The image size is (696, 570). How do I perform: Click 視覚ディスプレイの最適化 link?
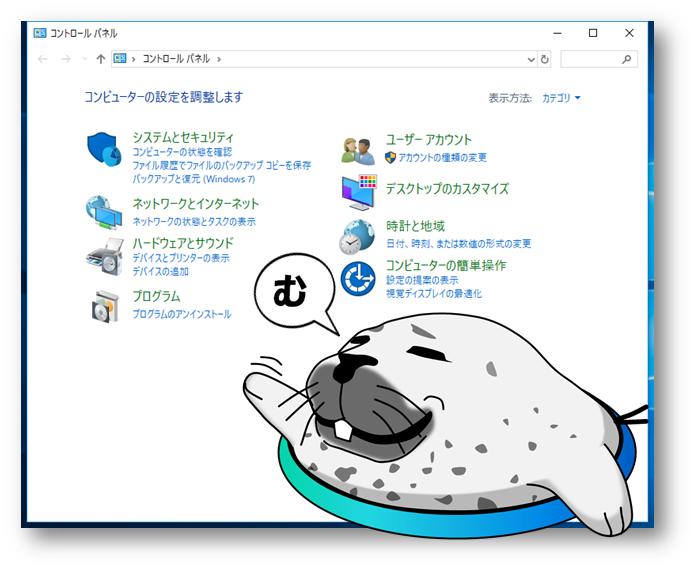pyautogui.click(x=434, y=293)
